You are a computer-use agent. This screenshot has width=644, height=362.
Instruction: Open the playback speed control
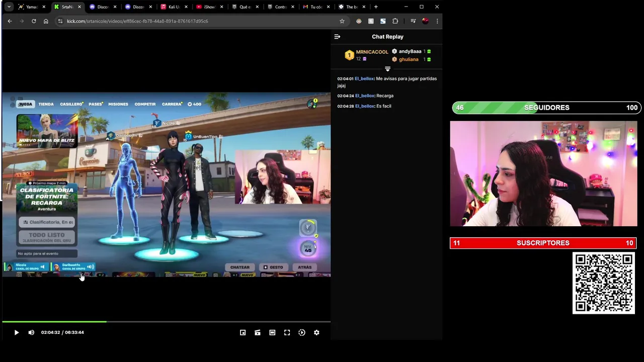point(302,332)
